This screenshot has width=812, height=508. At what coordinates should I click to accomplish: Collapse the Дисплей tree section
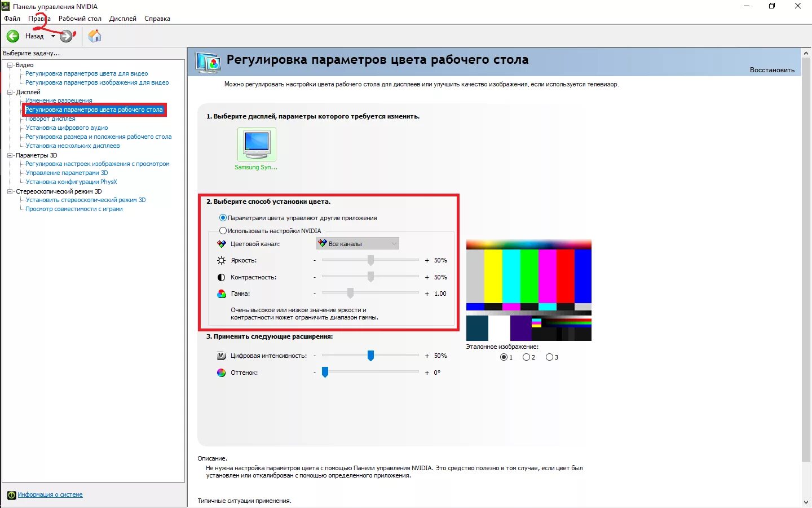[10, 92]
